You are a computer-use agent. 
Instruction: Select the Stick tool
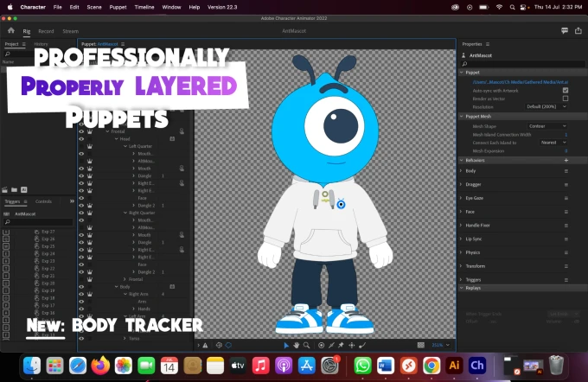(331, 345)
